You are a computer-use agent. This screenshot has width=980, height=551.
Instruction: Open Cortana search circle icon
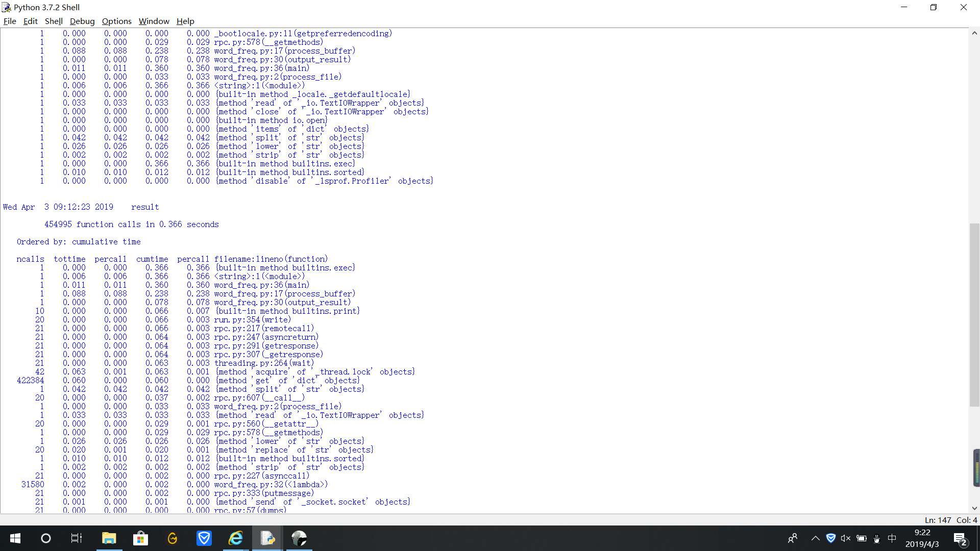pos(46,538)
